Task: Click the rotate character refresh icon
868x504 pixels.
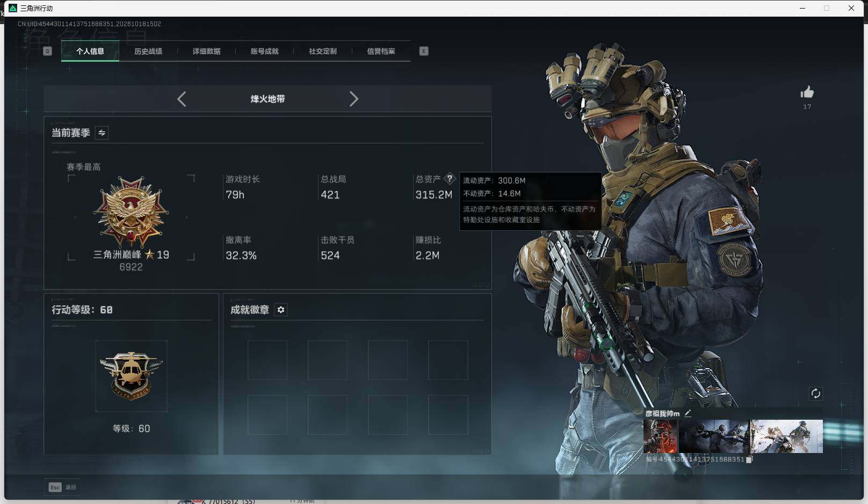Action: [x=815, y=393]
